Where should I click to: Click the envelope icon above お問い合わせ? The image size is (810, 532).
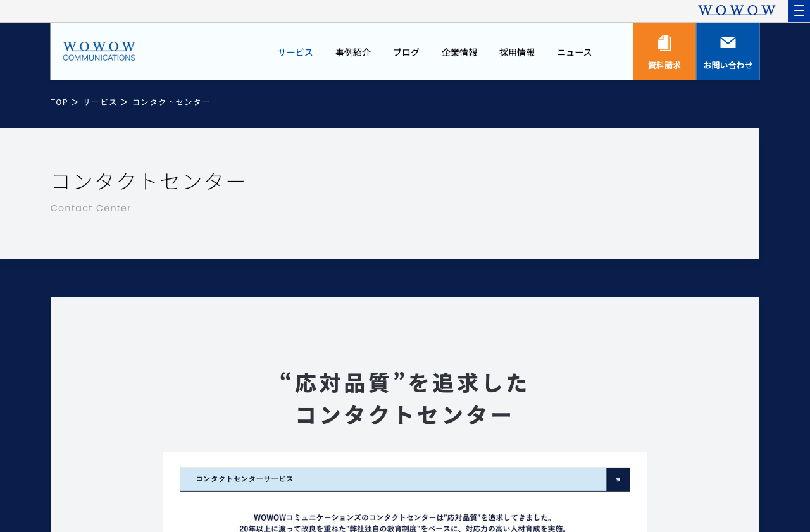[x=726, y=41]
